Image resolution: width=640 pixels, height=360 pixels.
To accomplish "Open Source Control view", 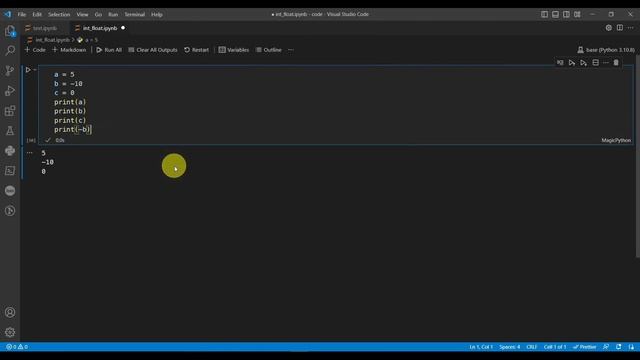I will [10, 71].
